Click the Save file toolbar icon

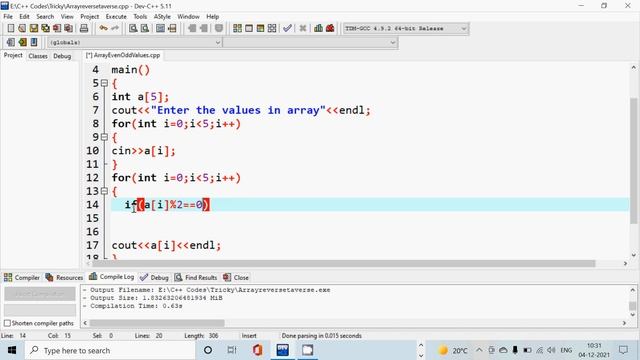[34, 28]
